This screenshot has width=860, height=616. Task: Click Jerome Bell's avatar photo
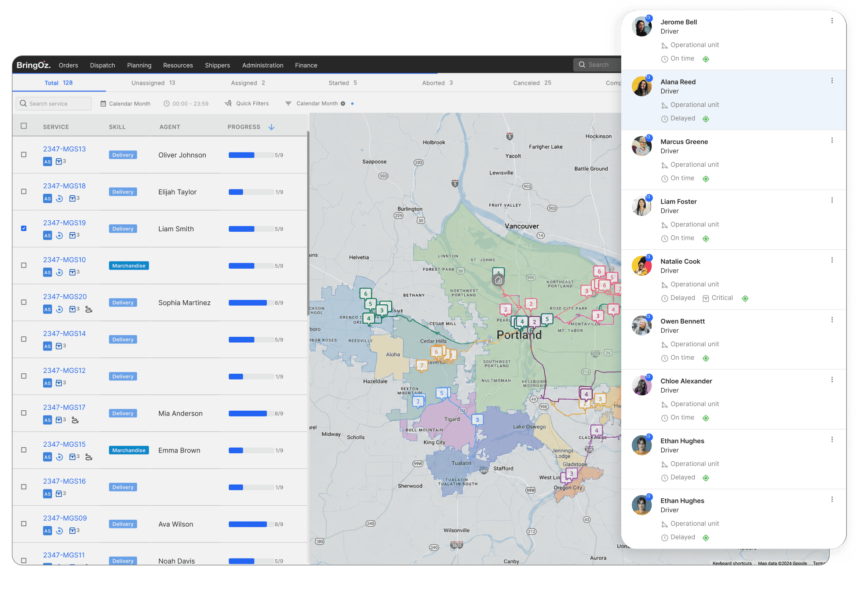click(641, 26)
